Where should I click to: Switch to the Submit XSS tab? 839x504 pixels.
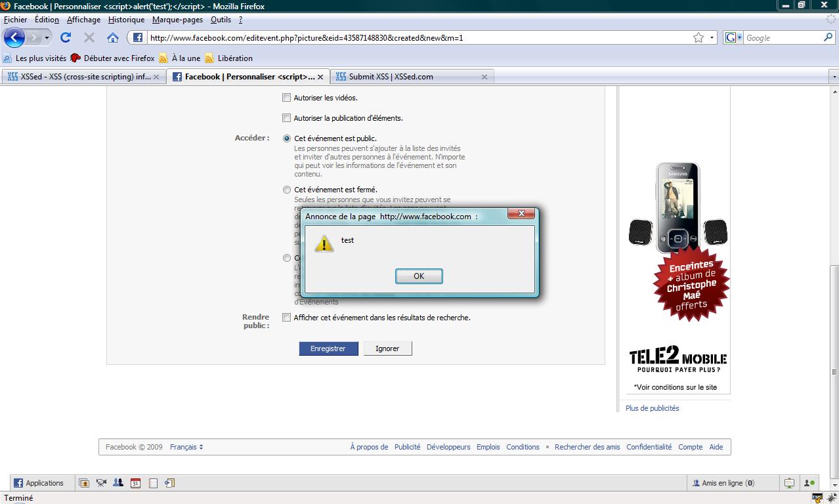[412, 77]
